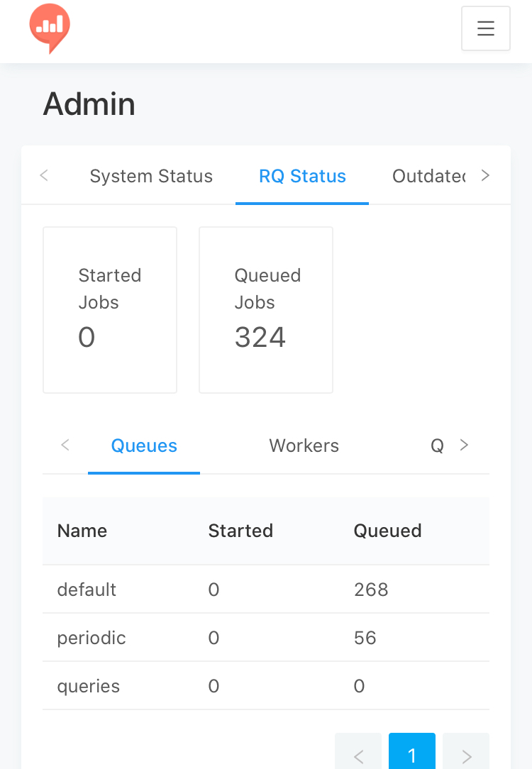
Task: Click started value 0 in queries row
Action: point(214,686)
